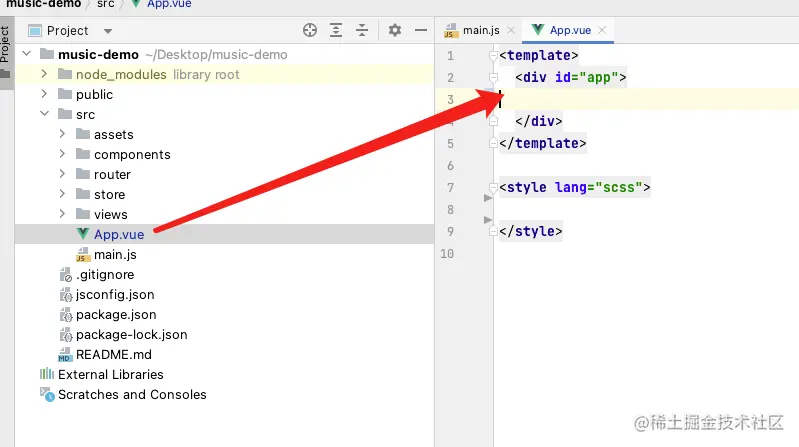Fold the div id="app" block at line 2
799x447 pixels.
click(493, 77)
